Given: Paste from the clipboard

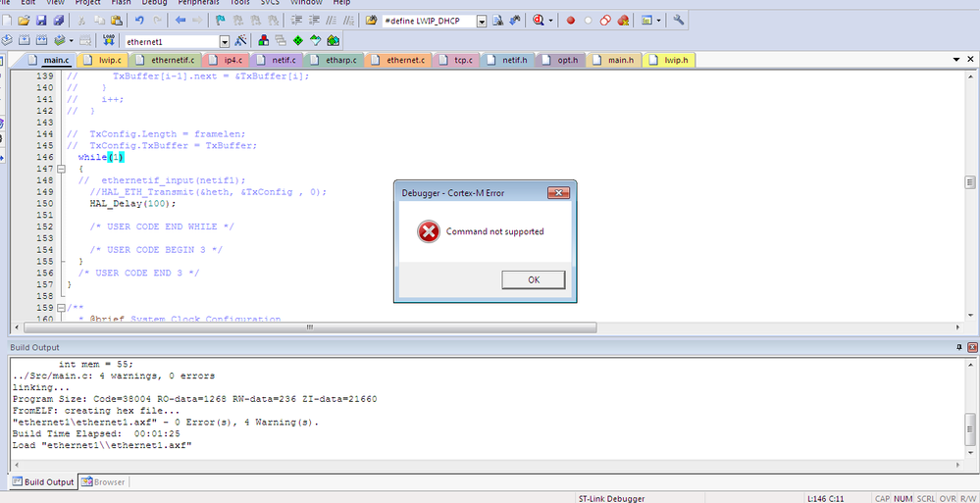Looking at the screenshot, I should [117, 20].
